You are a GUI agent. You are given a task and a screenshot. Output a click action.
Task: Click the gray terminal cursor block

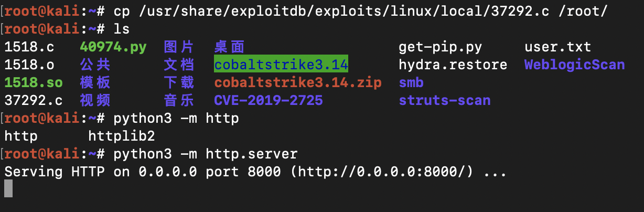(x=8, y=188)
